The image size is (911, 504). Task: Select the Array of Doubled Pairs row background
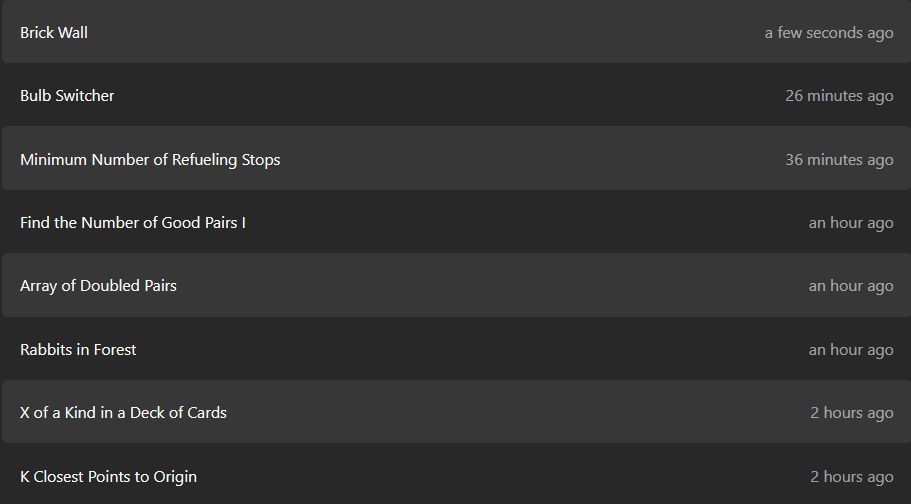point(456,285)
